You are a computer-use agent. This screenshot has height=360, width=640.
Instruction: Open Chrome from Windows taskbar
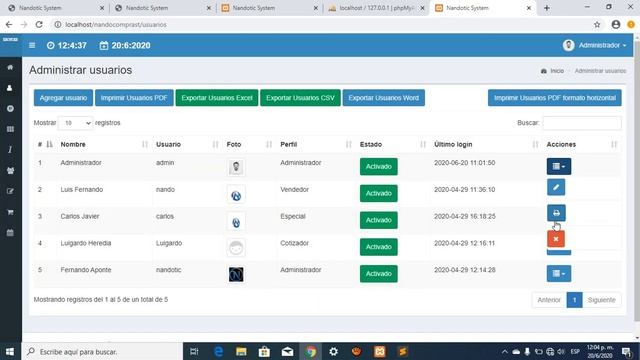click(311, 351)
